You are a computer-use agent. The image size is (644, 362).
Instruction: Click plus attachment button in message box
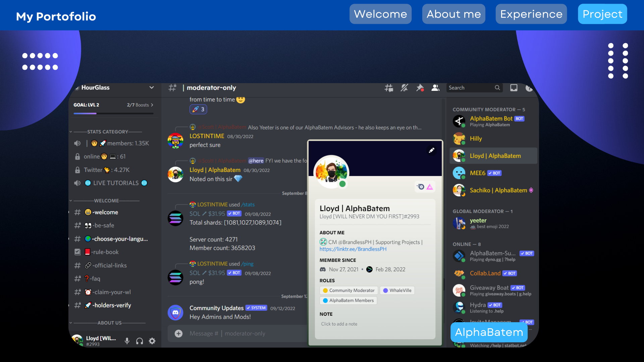click(x=179, y=334)
